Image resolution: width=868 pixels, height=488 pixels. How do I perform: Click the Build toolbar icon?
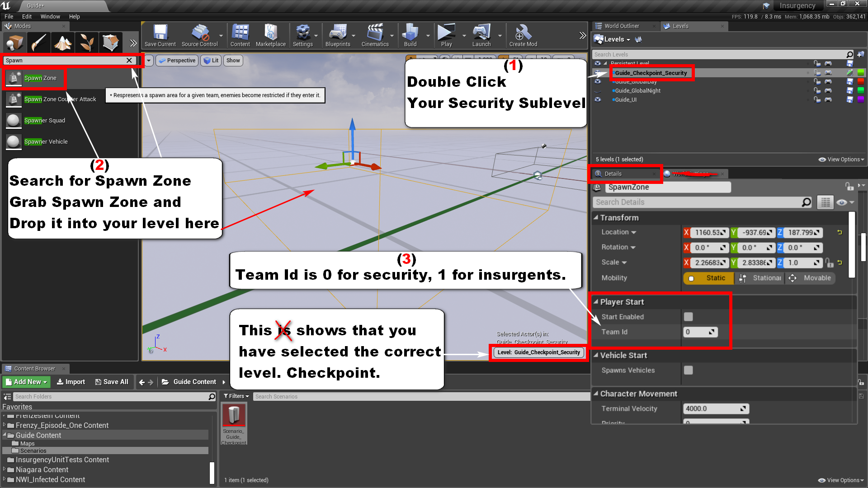point(410,36)
